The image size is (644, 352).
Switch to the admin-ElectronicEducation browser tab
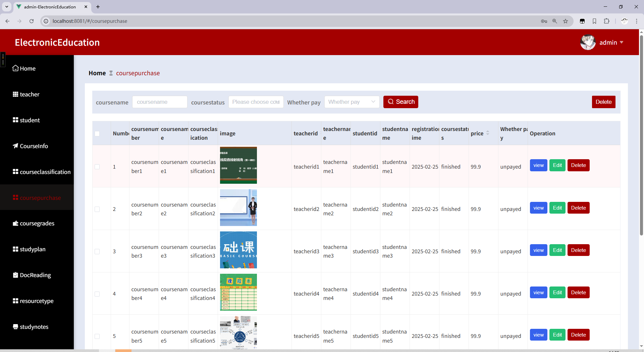click(x=52, y=7)
